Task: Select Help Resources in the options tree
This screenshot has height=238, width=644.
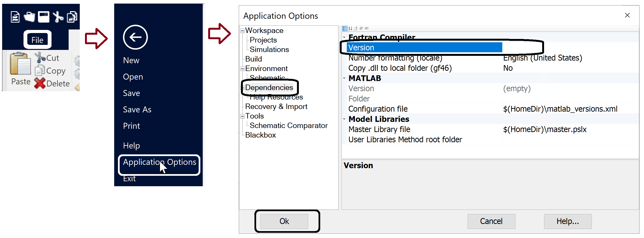Action: tap(276, 97)
